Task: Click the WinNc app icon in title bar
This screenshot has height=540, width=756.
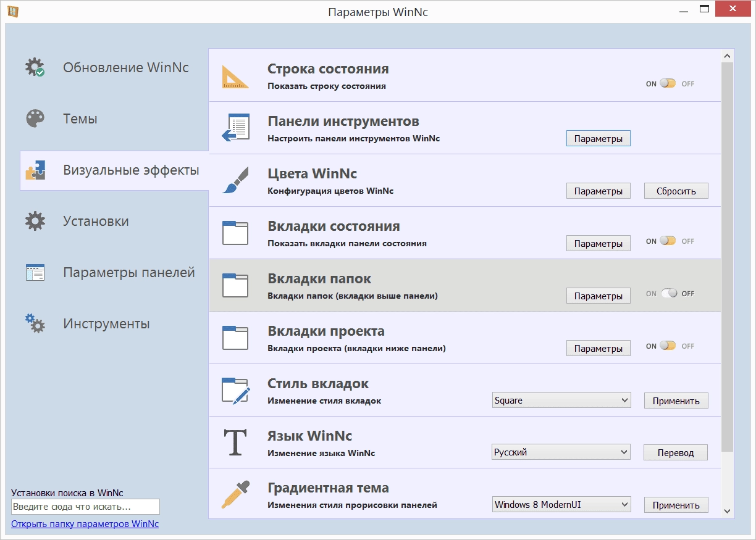Action: click(x=12, y=11)
